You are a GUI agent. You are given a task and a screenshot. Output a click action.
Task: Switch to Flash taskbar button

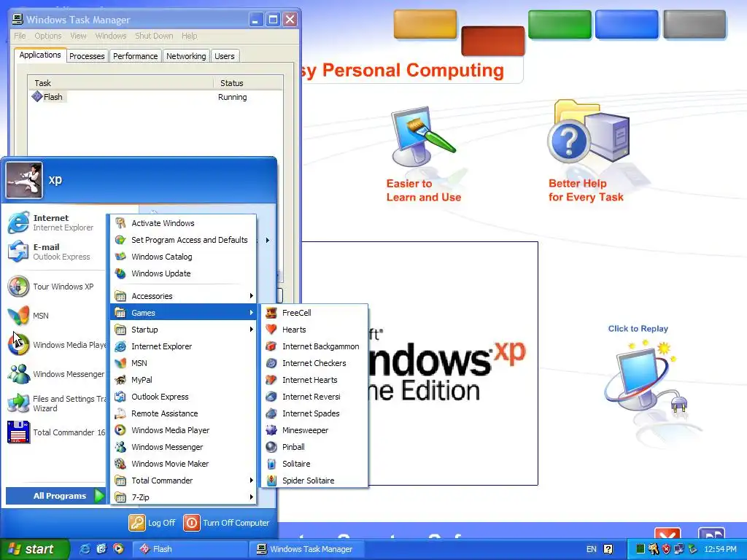pyautogui.click(x=190, y=549)
